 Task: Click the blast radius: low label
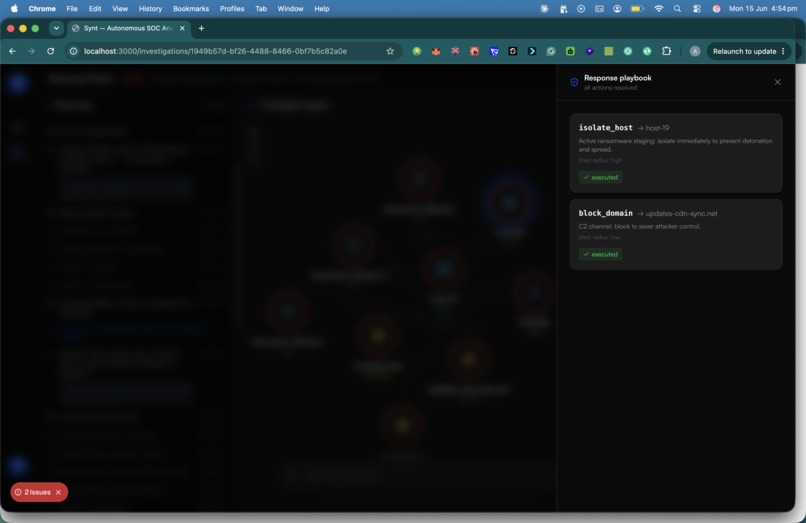pos(599,238)
